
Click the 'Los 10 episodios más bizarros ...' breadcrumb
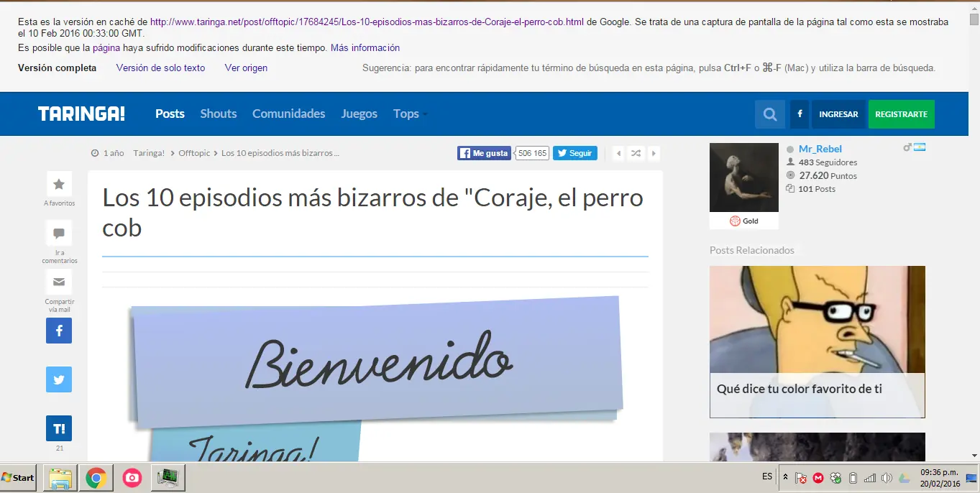(280, 153)
